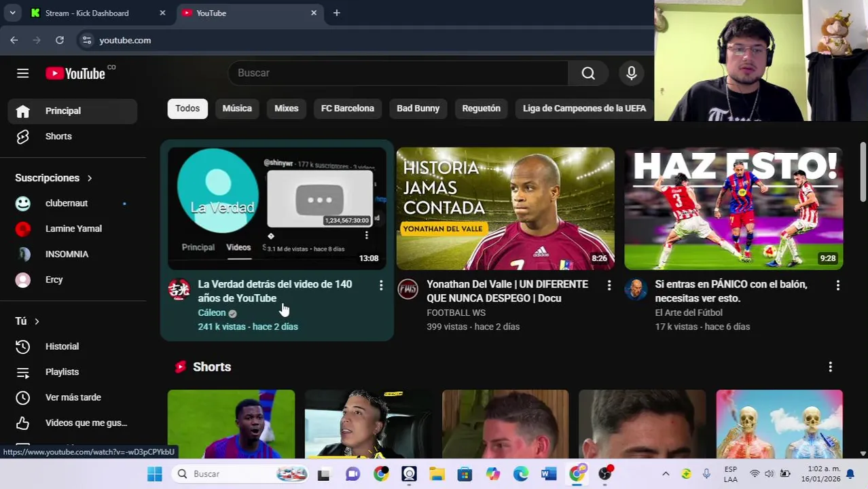Open Shorts in the sidebar

[73, 137]
